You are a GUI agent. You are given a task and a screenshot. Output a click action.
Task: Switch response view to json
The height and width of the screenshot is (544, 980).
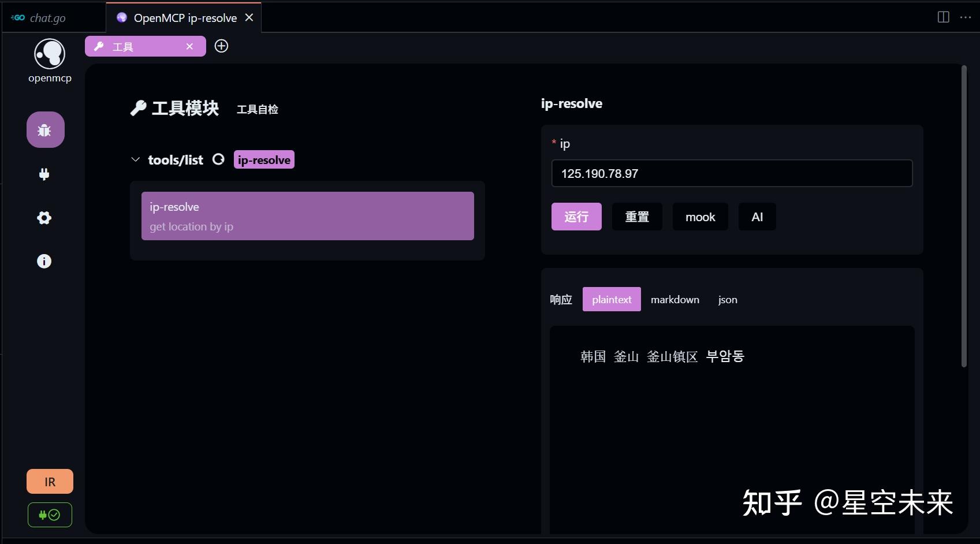tap(727, 299)
